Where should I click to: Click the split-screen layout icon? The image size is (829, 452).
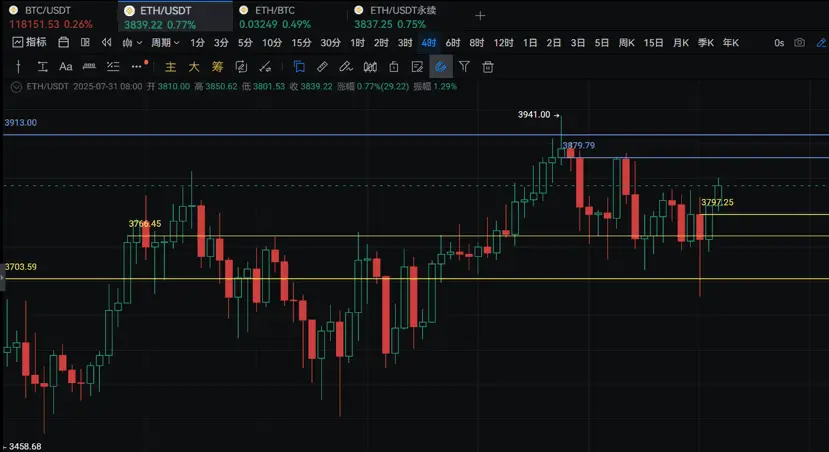point(85,42)
